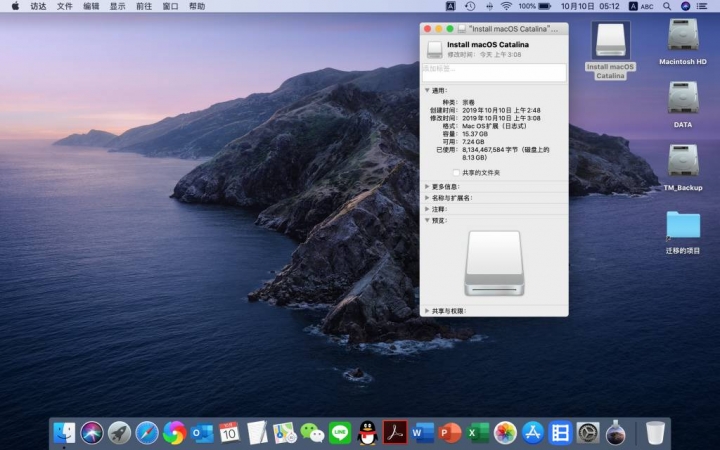Click the available value 7.24 GB
720x450 pixels.
click(x=473, y=142)
